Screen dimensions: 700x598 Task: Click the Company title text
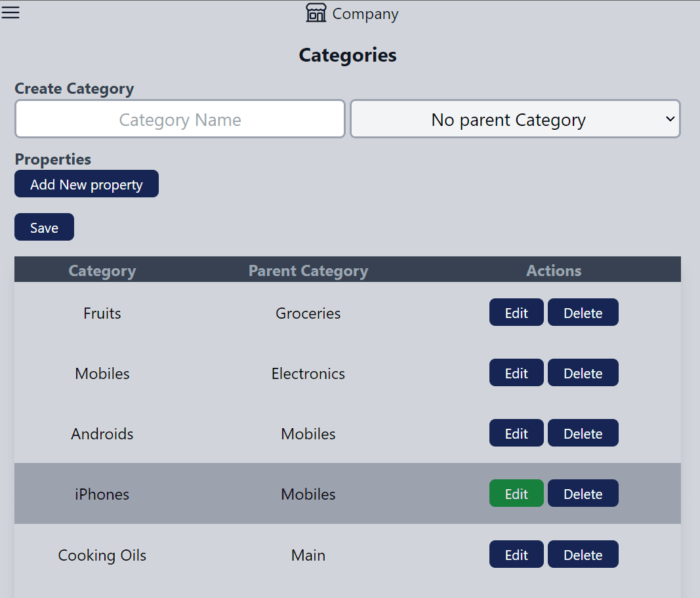(365, 14)
